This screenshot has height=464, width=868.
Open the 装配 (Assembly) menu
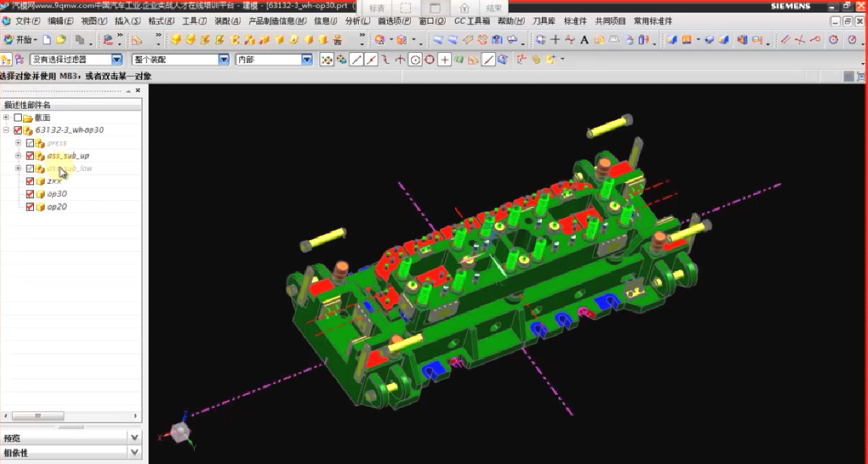pos(227,21)
